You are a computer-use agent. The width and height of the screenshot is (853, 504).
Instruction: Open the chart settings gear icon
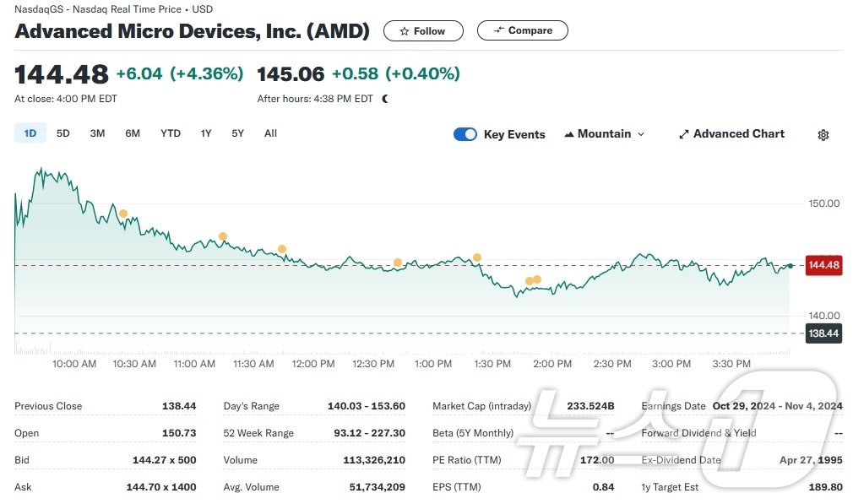pos(822,133)
